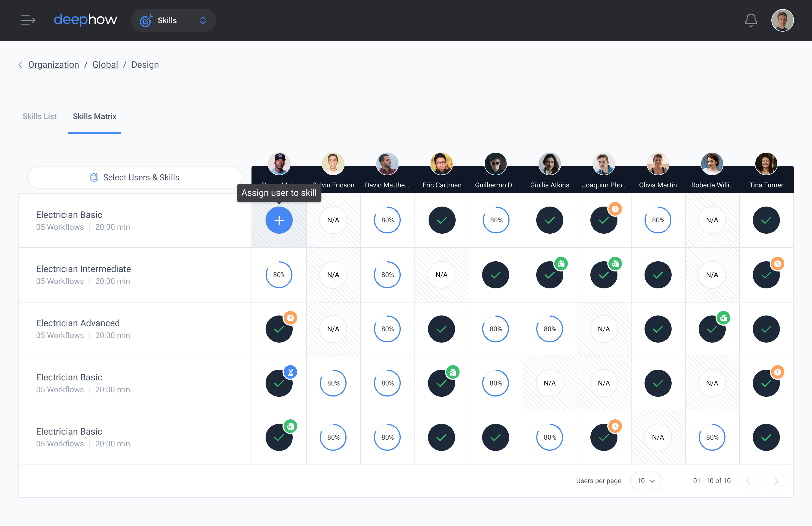Switch to the Skills List tab

[x=39, y=117]
